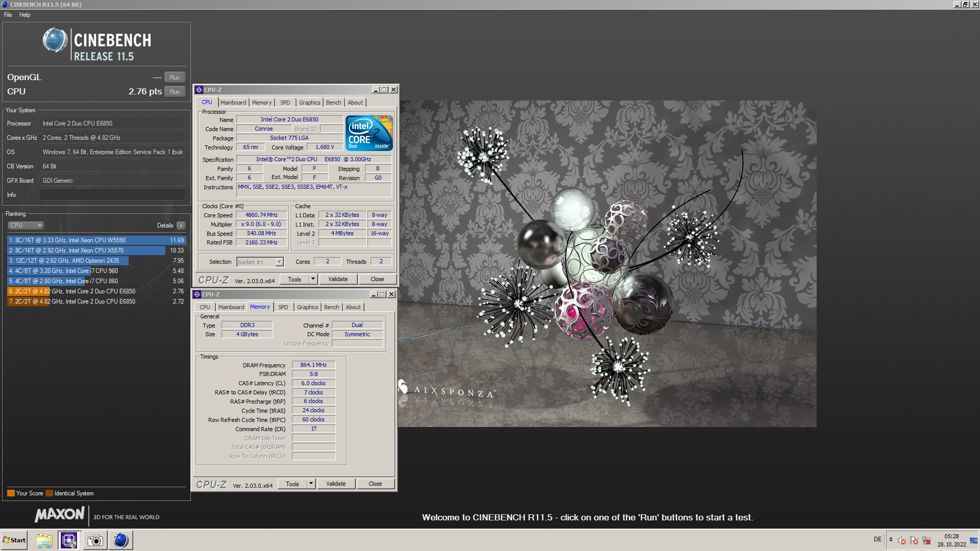Click the MAXON logo
This screenshot has height=551, width=980.
click(x=60, y=514)
